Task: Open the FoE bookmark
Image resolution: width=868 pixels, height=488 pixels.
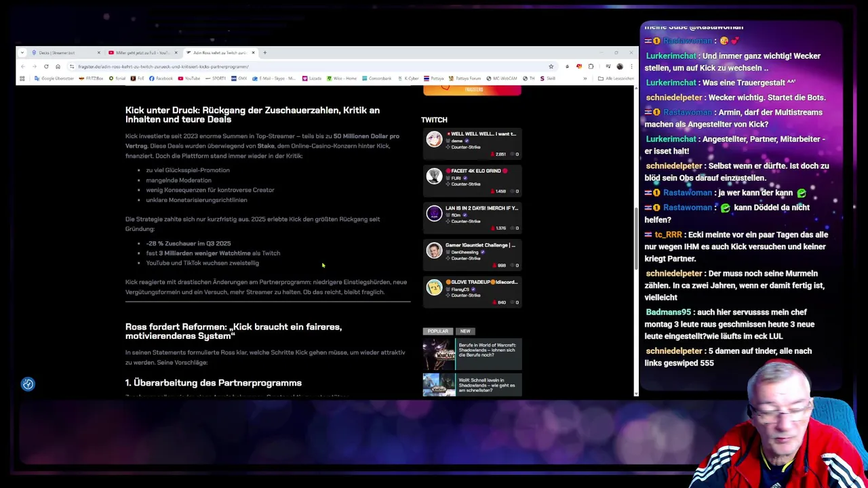Action: tap(138, 79)
